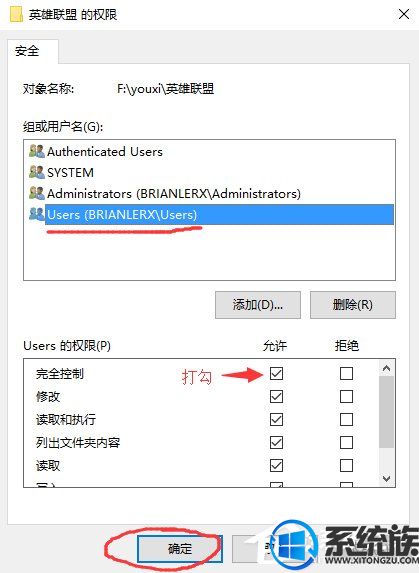Click the permissions list scroll down arrow
Image resolution: width=419 pixels, height=573 pixels.
(386, 478)
